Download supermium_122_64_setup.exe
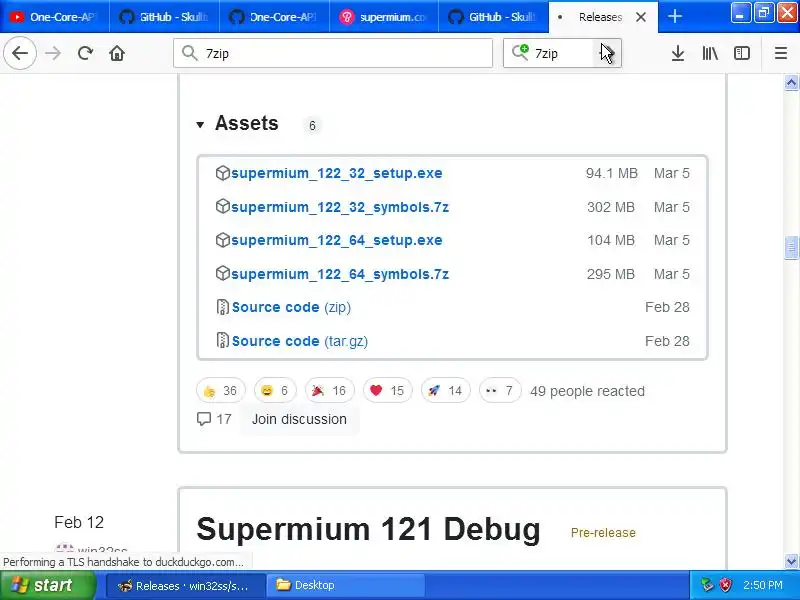 click(336, 240)
